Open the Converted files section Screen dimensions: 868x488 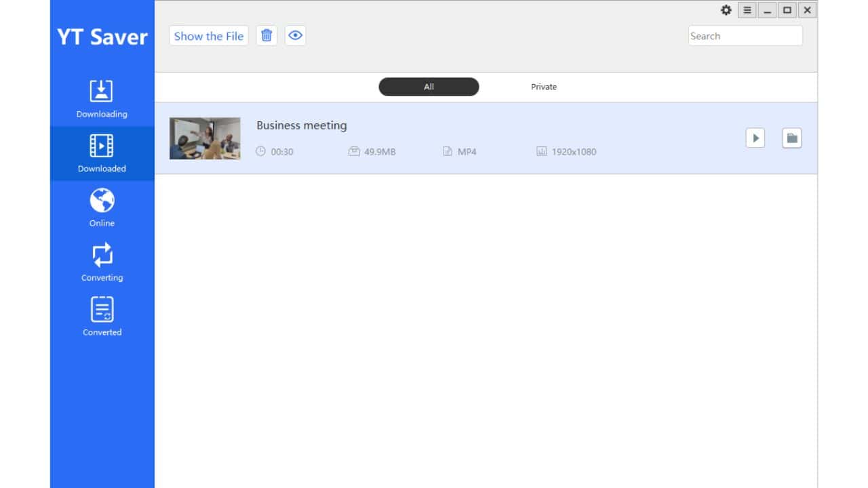[101, 316]
